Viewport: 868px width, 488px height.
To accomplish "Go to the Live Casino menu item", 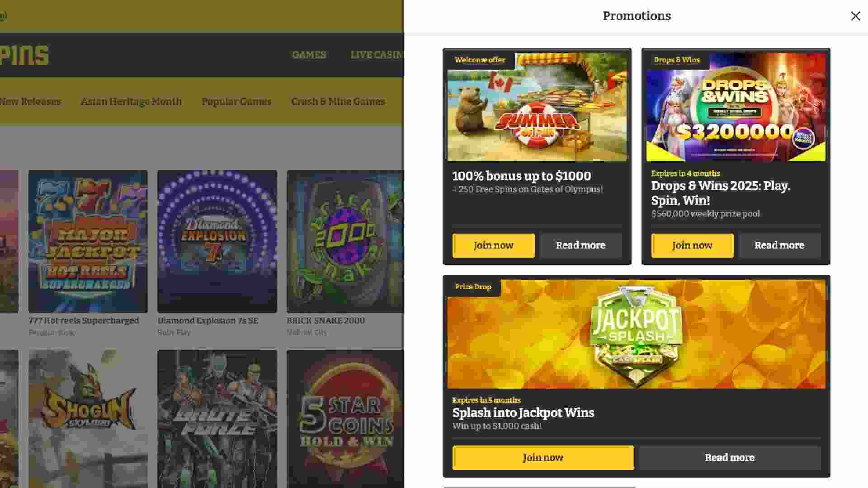I will (377, 55).
